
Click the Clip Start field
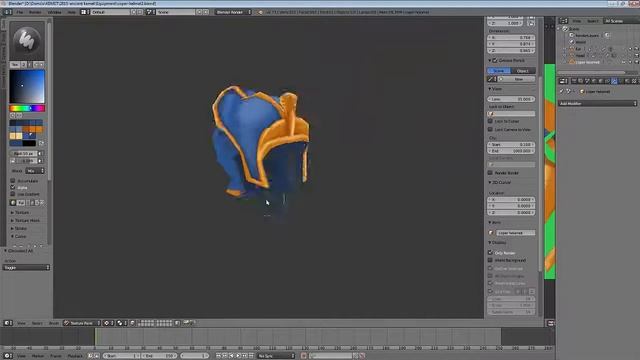coord(511,144)
